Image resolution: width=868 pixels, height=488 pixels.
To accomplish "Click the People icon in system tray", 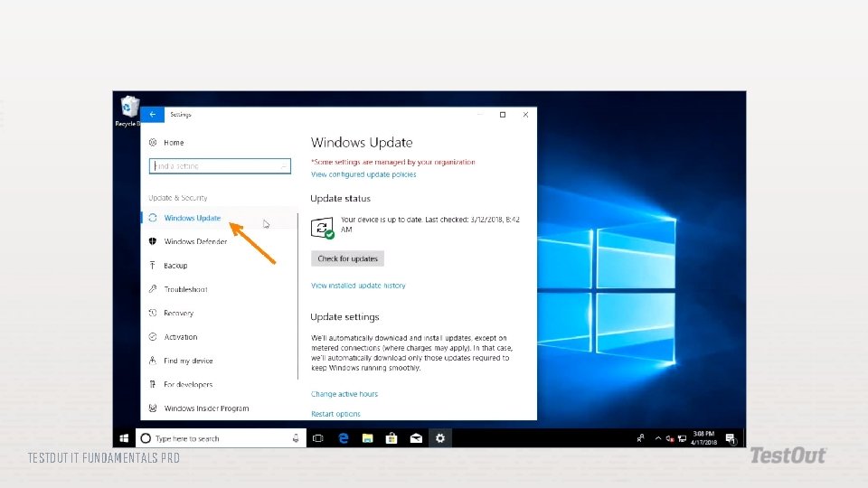I will click(640, 438).
